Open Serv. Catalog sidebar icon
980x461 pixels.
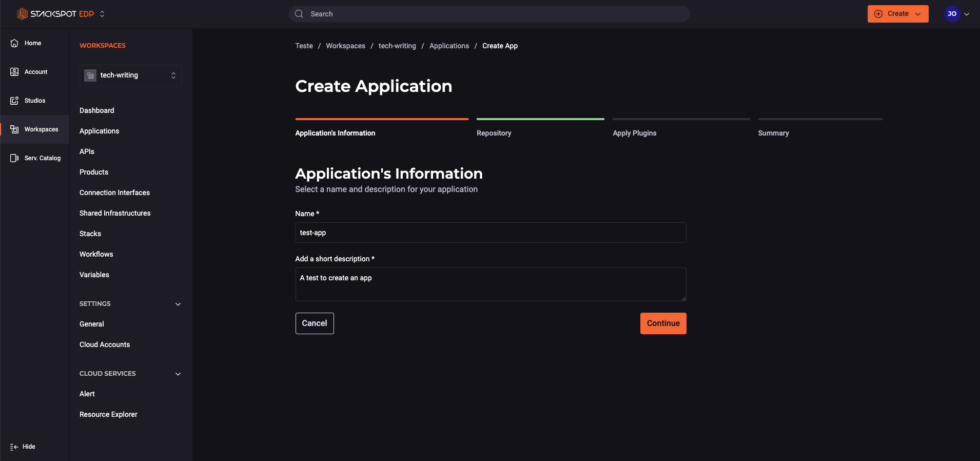[14, 158]
